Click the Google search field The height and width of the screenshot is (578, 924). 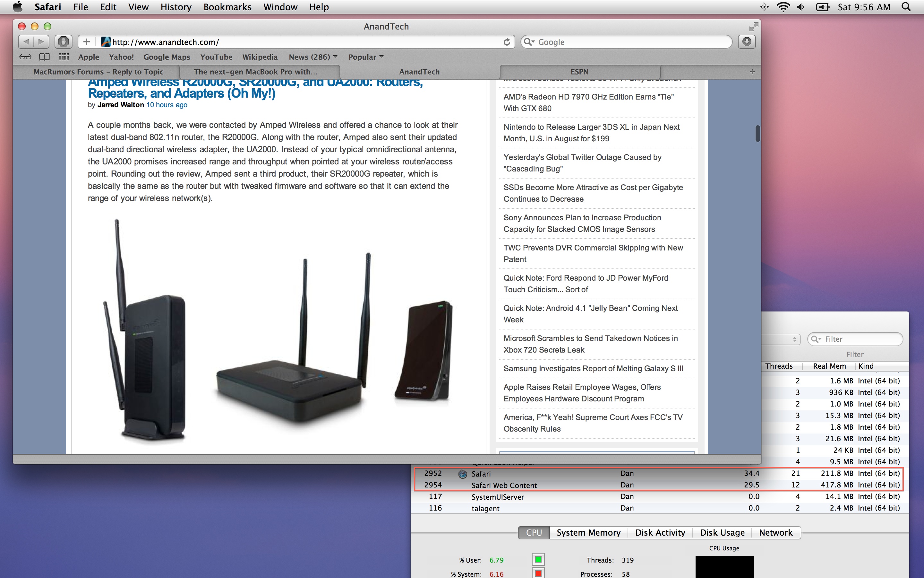626,42
